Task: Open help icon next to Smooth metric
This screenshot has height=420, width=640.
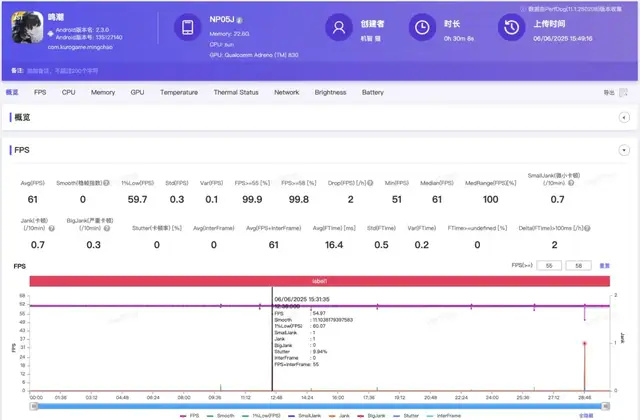Action: coord(106,183)
